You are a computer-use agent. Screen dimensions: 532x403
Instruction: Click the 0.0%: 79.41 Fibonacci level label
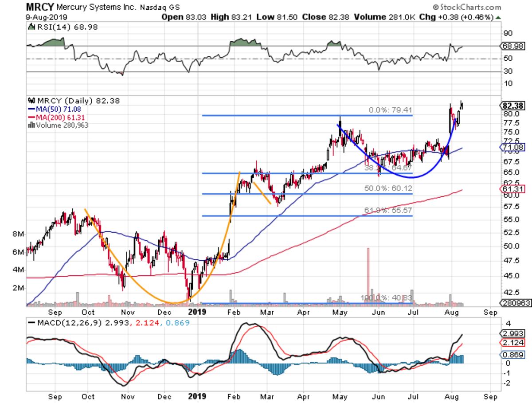[x=388, y=111]
